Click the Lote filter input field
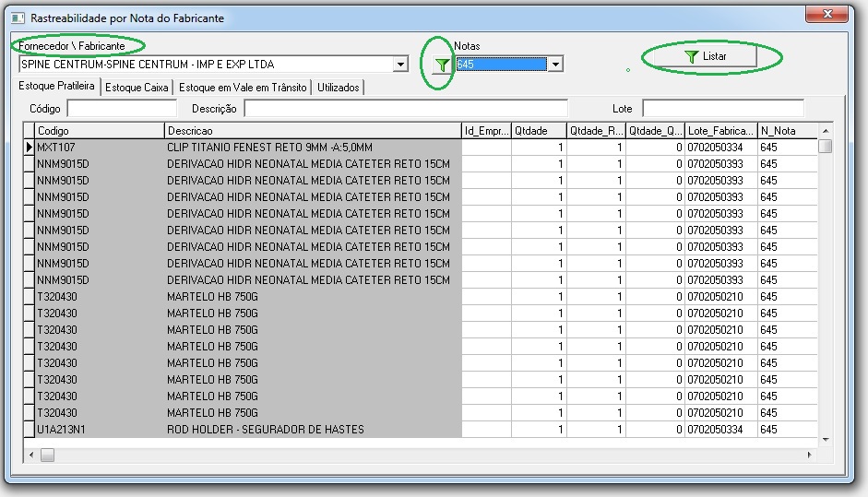Viewport: 868px width, 497px height. [722, 109]
